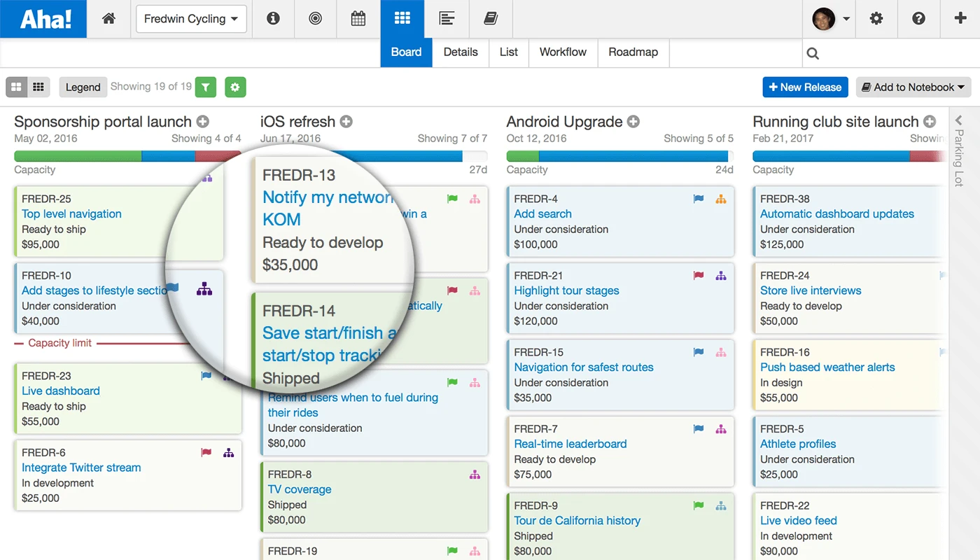Click the Android Upgrade release title

tap(564, 122)
